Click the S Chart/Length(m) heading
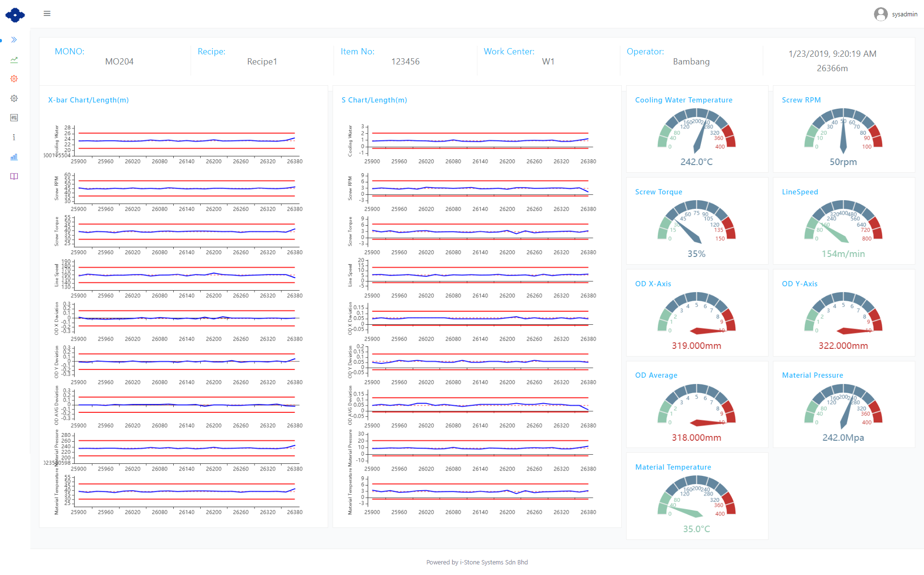Screen dimensions: 924x575 point(374,100)
